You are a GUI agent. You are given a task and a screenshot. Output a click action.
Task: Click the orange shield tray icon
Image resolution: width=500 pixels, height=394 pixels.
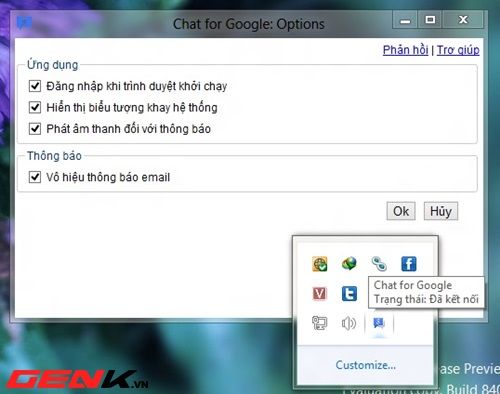point(319,264)
